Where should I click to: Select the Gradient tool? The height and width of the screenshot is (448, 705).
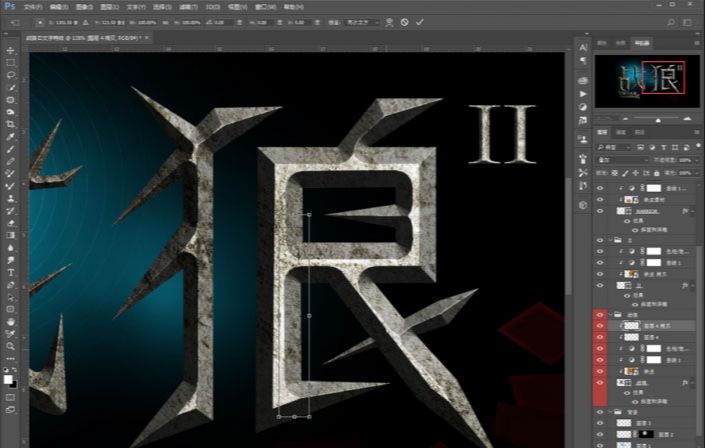(x=10, y=235)
